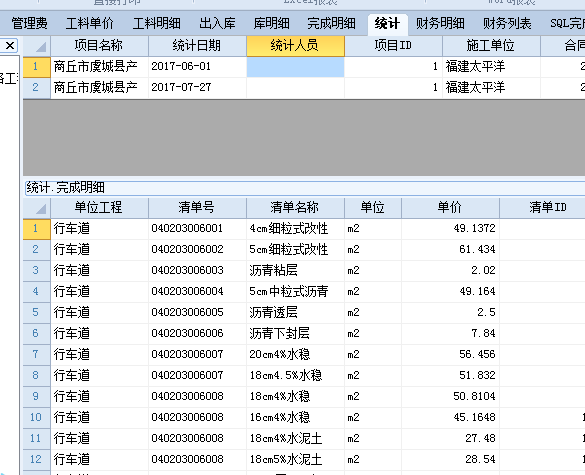This screenshot has width=585, height=475.
Task: Click the 单位 column header
Action: coord(373,208)
